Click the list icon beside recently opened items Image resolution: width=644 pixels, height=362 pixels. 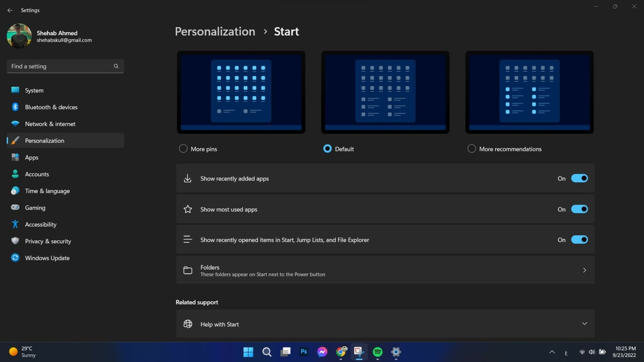187,240
